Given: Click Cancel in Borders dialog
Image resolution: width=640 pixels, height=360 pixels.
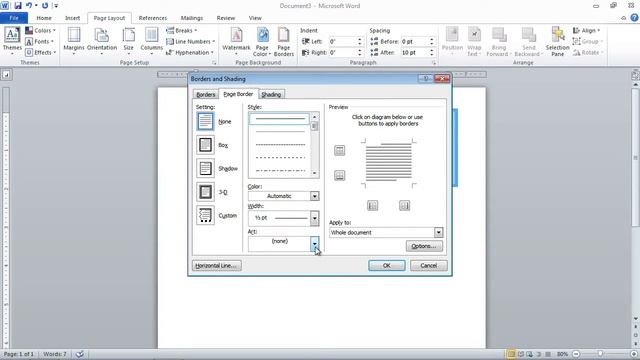Looking at the screenshot, I should click(429, 265).
